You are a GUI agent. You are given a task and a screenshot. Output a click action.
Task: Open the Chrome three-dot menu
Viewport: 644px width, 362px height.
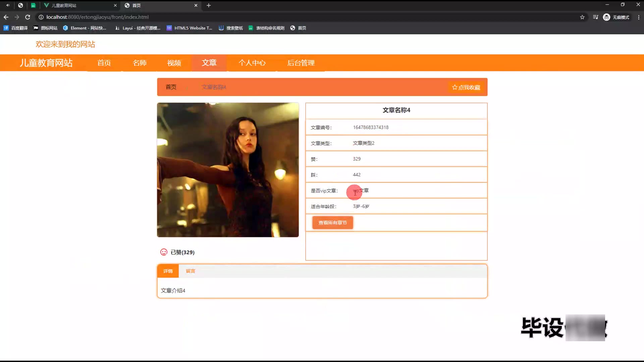639,17
